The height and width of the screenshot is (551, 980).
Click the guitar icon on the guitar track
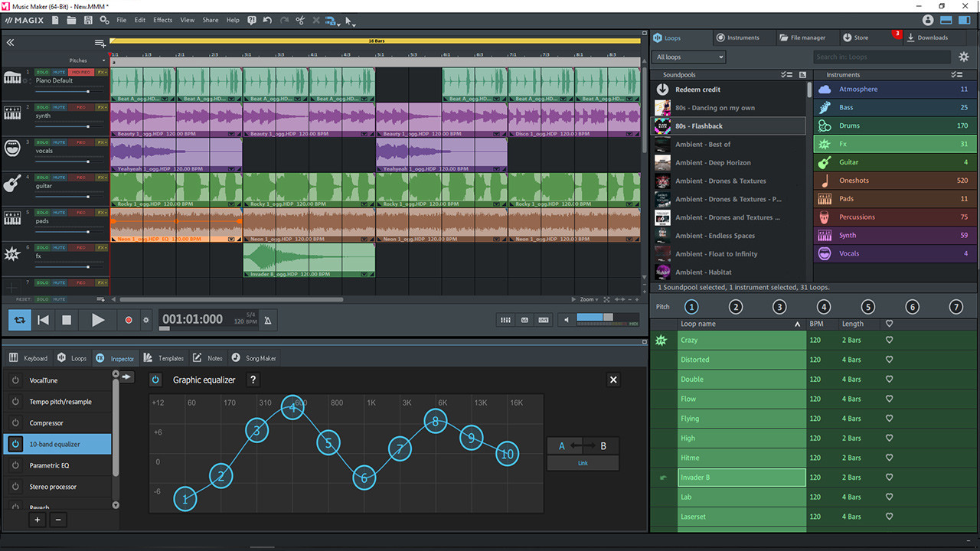tap(12, 184)
